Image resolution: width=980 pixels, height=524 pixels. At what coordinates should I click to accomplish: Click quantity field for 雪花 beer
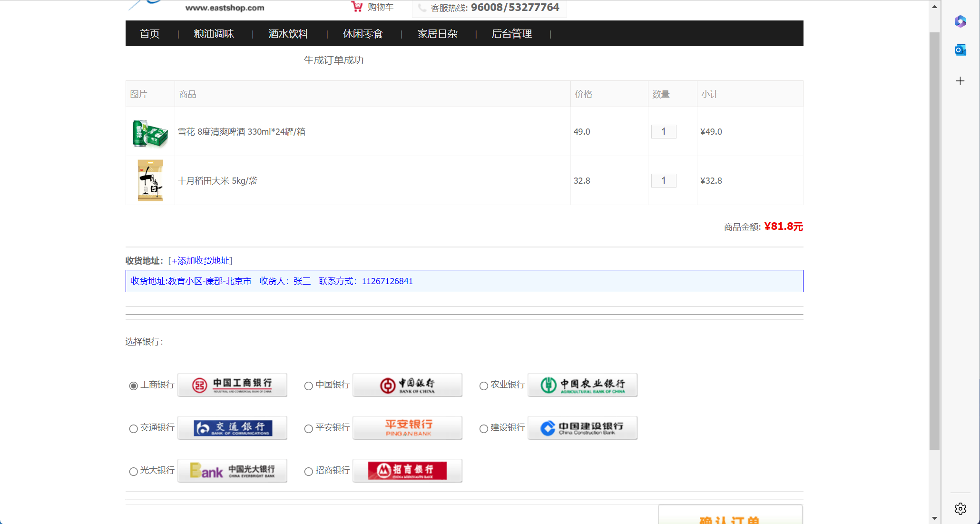point(664,132)
